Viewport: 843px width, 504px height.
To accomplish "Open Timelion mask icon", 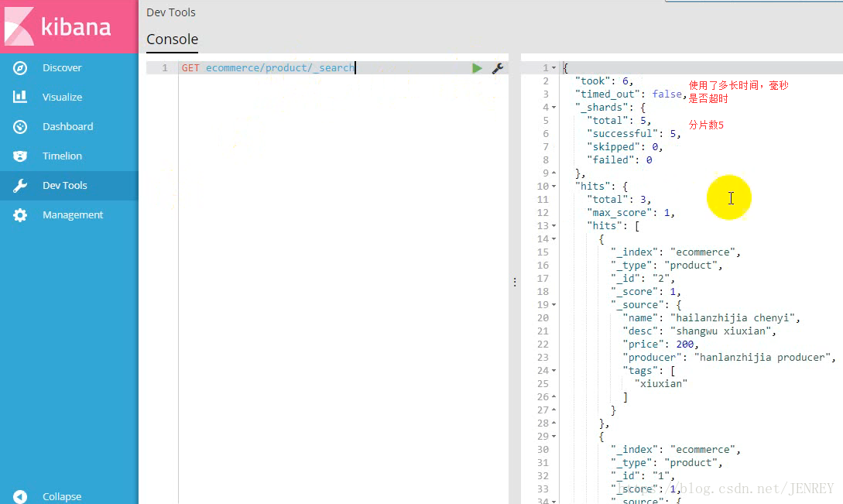I will click(20, 156).
